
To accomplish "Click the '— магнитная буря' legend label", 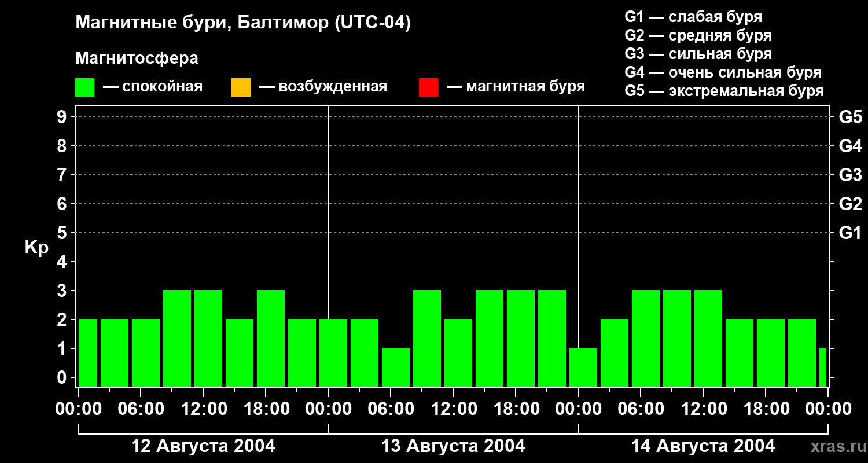I will 516,87.
